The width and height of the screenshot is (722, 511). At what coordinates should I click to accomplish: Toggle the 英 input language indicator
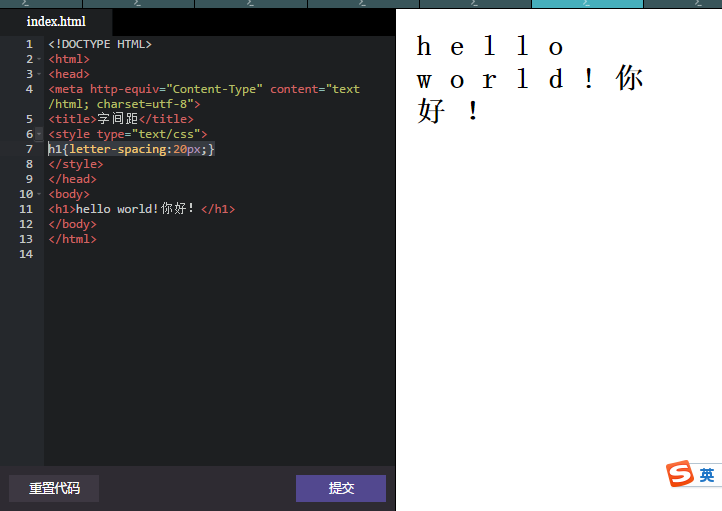point(707,475)
